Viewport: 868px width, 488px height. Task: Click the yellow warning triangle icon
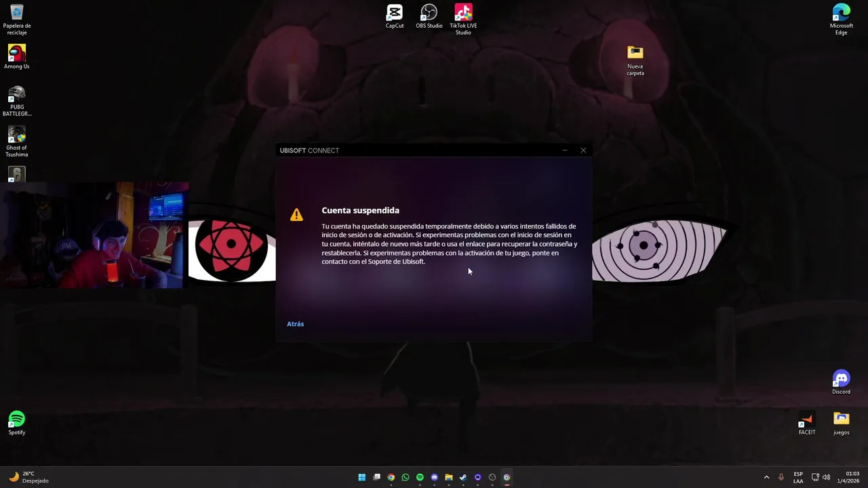[296, 215]
